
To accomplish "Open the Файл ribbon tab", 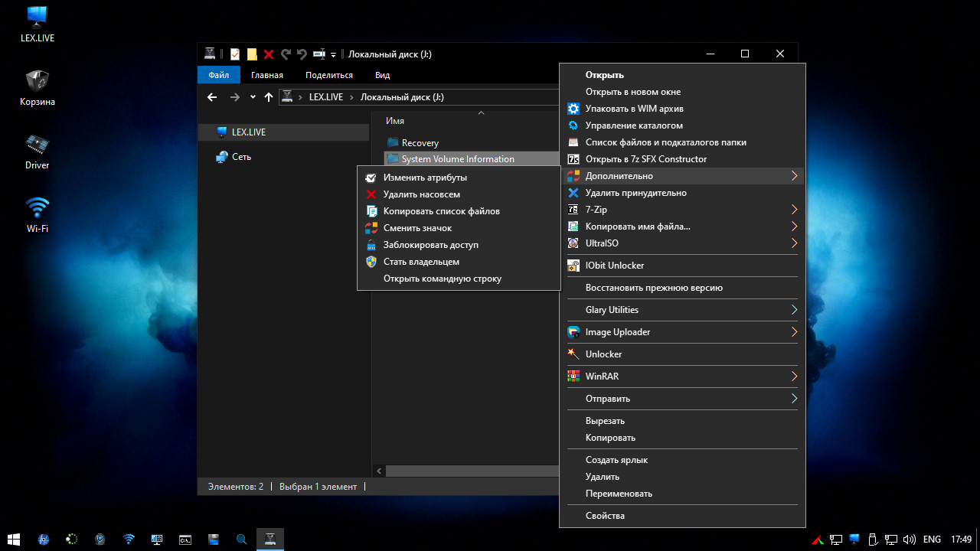I will (x=218, y=75).
